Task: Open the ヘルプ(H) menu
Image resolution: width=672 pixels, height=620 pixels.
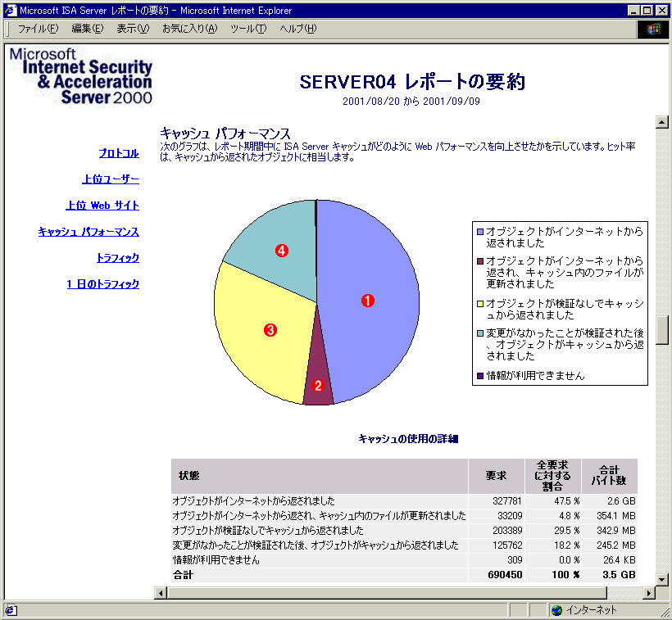Action: 297,29
